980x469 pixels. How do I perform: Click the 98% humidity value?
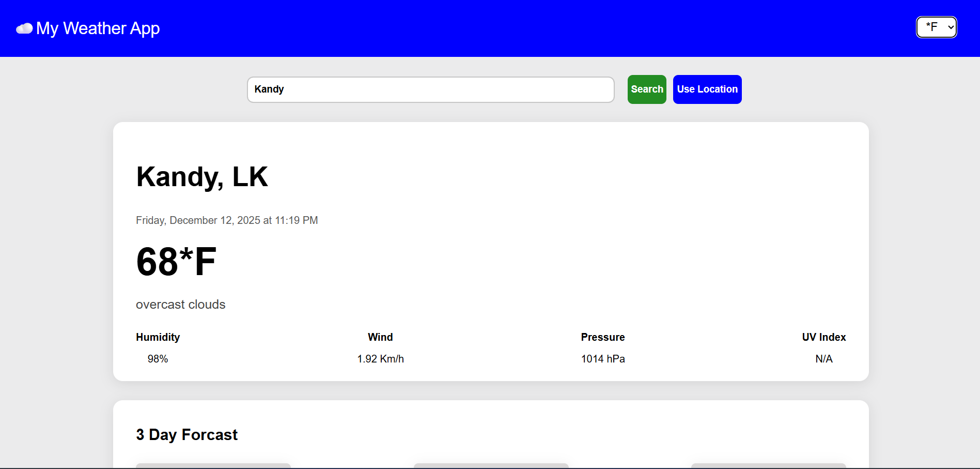(x=158, y=359)
